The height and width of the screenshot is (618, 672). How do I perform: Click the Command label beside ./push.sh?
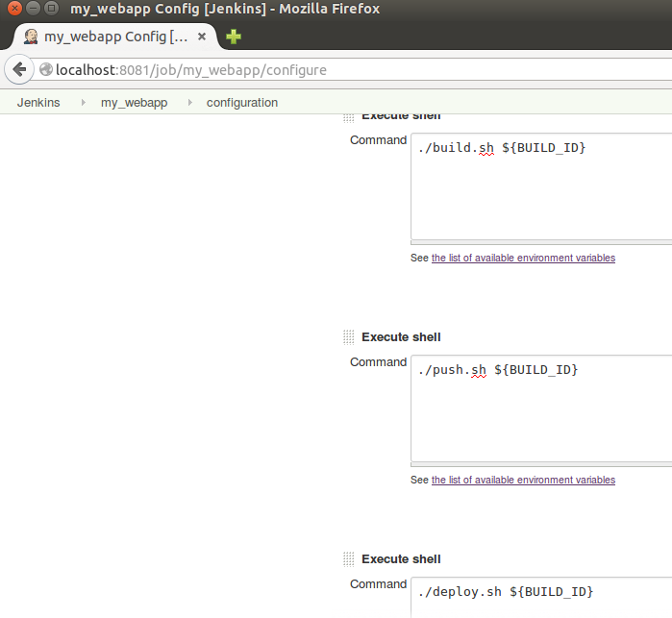[x=378, y=362]
